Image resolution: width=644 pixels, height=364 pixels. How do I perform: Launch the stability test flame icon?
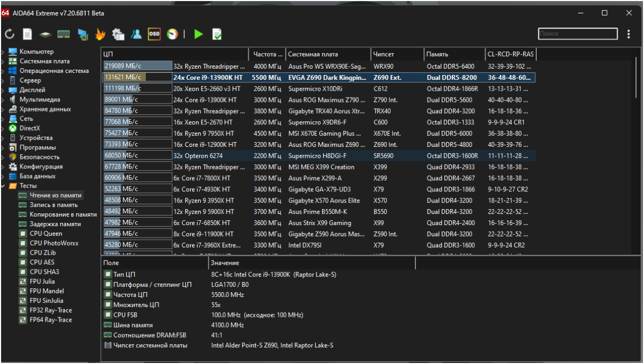tap(100, 34)
